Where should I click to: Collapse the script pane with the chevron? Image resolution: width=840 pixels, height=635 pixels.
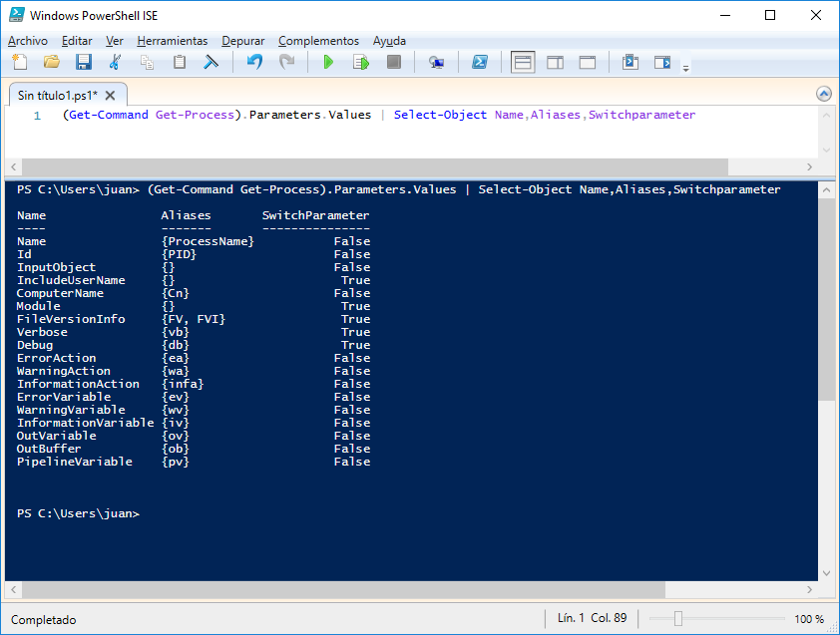pos(823,94)
